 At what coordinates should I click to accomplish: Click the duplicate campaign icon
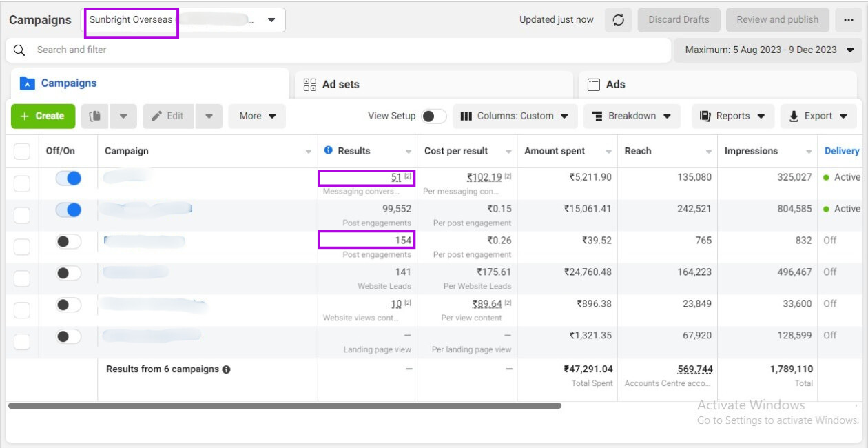(x=95, y=116)
